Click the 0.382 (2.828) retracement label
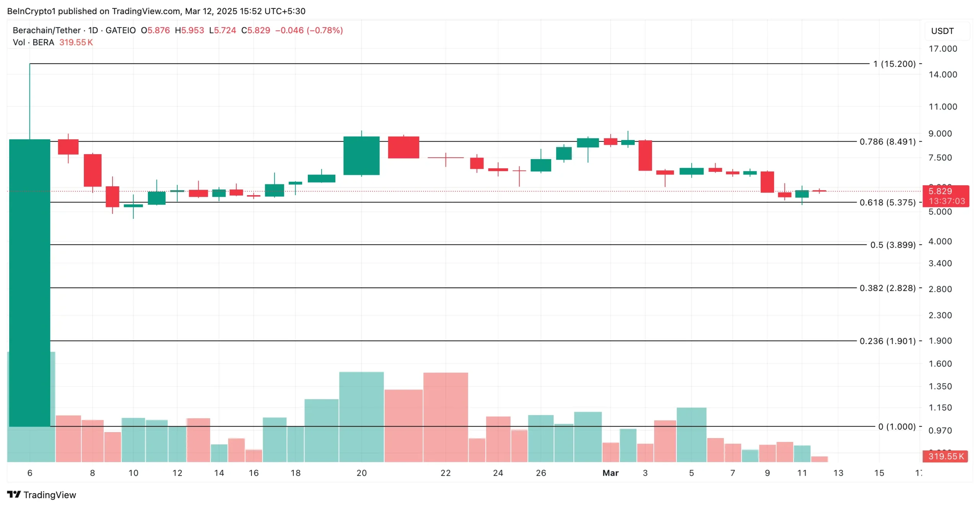Image resolution: width=980 pixels, height=507 pixels. (887, 288)
